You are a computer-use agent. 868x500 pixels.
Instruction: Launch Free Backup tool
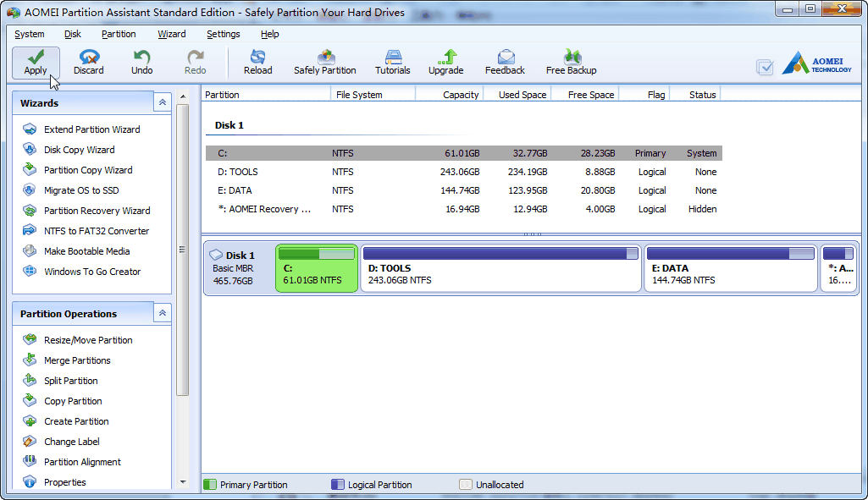coord(572,63)
